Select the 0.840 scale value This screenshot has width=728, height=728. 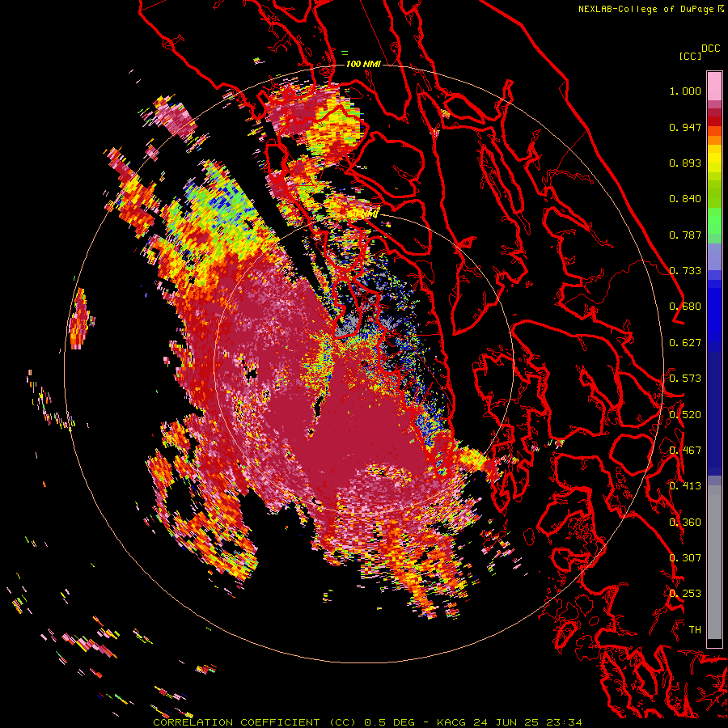685,199
